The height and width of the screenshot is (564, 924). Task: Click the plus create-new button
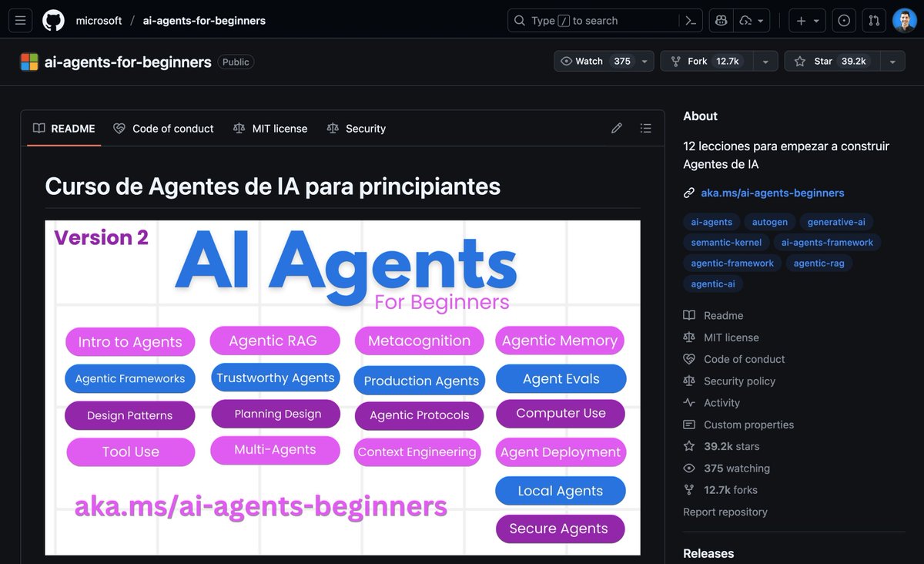click(801, 21)
